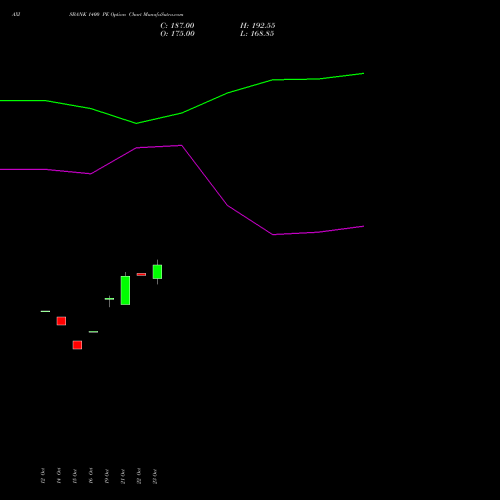This screenshot has height=500, width=500.
Task: Click the open value O: 175.00
Action: (x=177, y=34)
